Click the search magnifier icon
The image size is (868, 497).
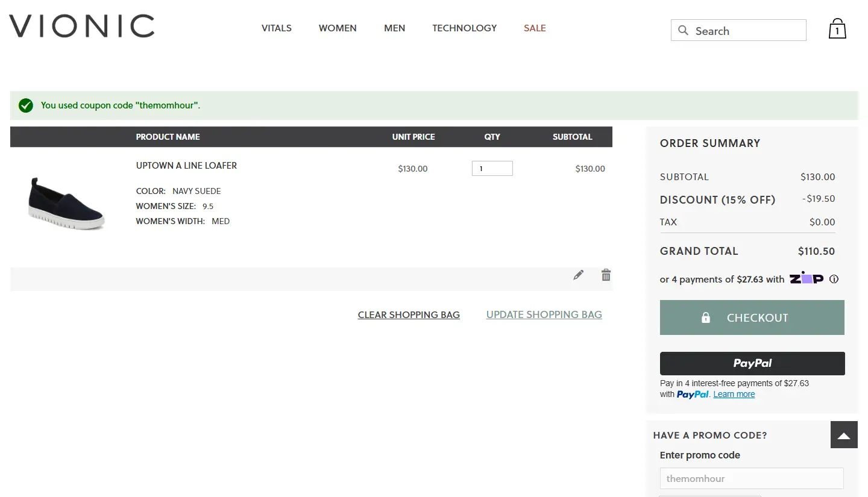coord(683,30)
